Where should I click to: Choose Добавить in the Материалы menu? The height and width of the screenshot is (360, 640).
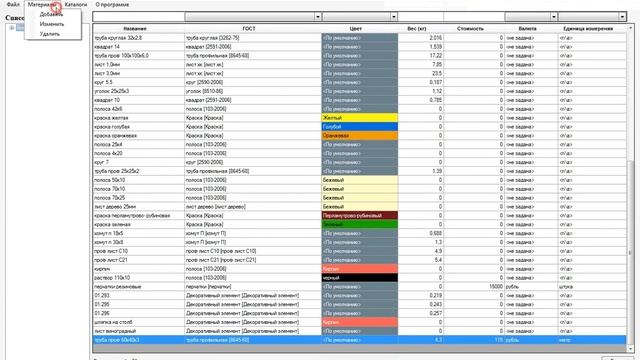click(x=51, y=14)
